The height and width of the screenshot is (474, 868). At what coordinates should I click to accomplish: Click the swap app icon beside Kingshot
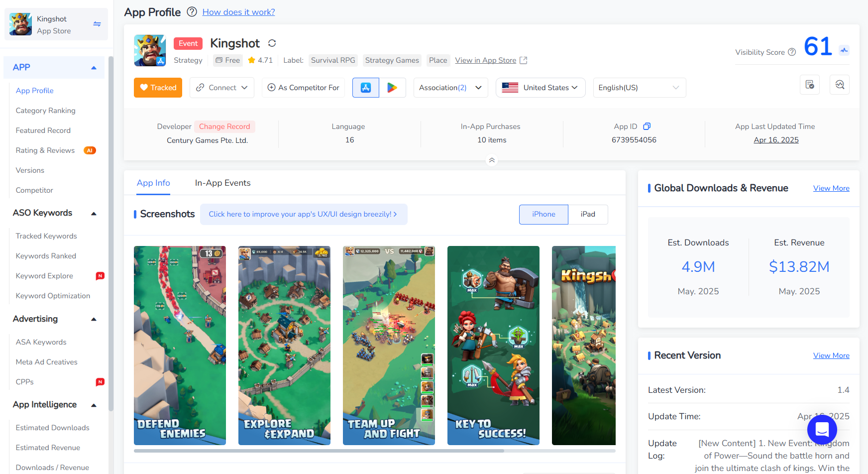click(x=97, y=24)
